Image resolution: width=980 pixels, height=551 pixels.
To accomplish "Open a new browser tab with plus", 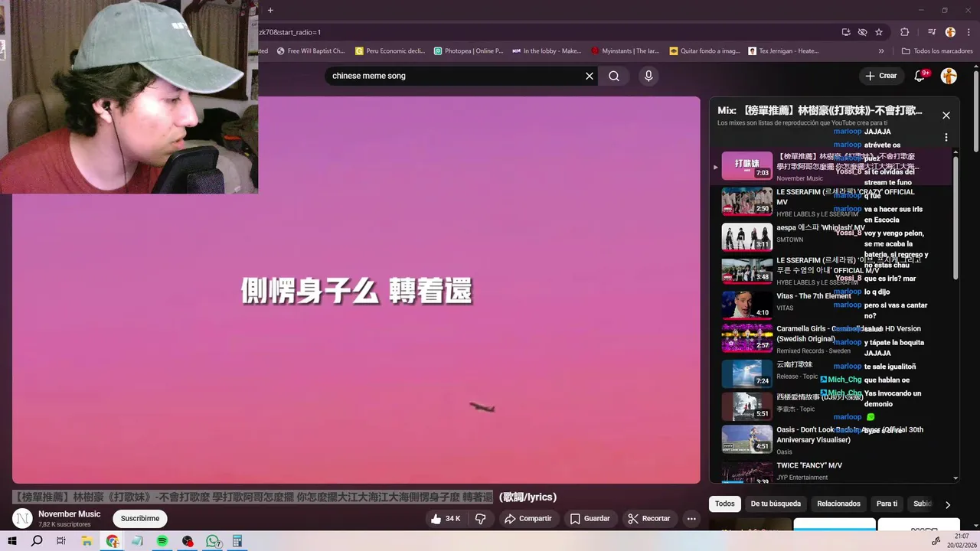I will point(270,10).
